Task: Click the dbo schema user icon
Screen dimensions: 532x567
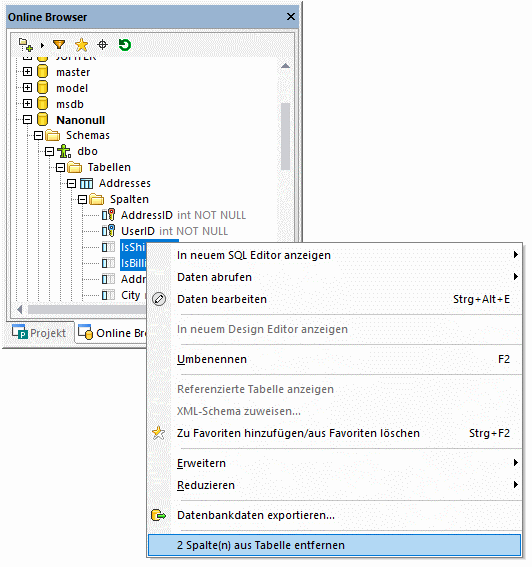Action: click(64, 151)
